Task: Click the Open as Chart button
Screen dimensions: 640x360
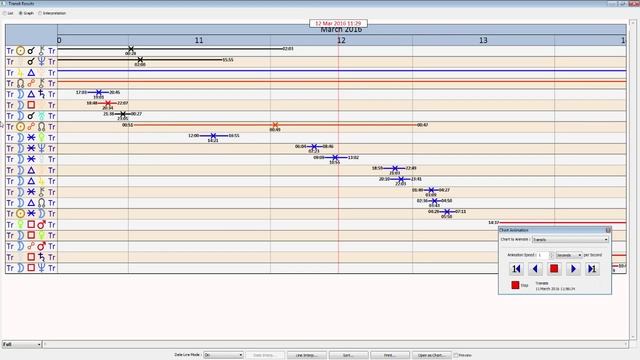Action: [x=431, y=355]
